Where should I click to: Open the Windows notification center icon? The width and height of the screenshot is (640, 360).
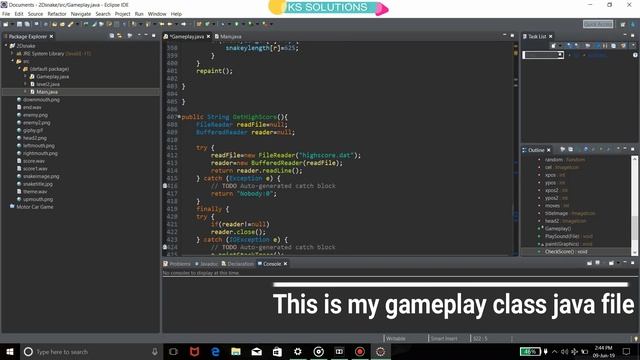(x=626, y=351)
